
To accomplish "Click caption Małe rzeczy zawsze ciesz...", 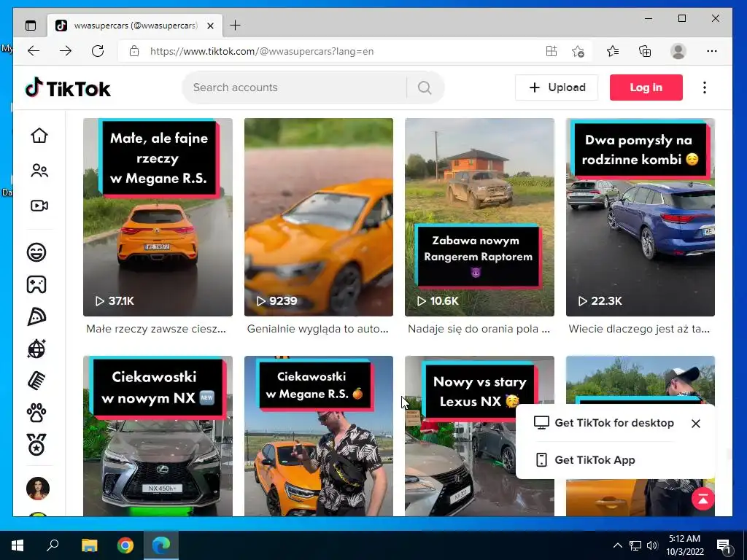I will pos(156,329).
